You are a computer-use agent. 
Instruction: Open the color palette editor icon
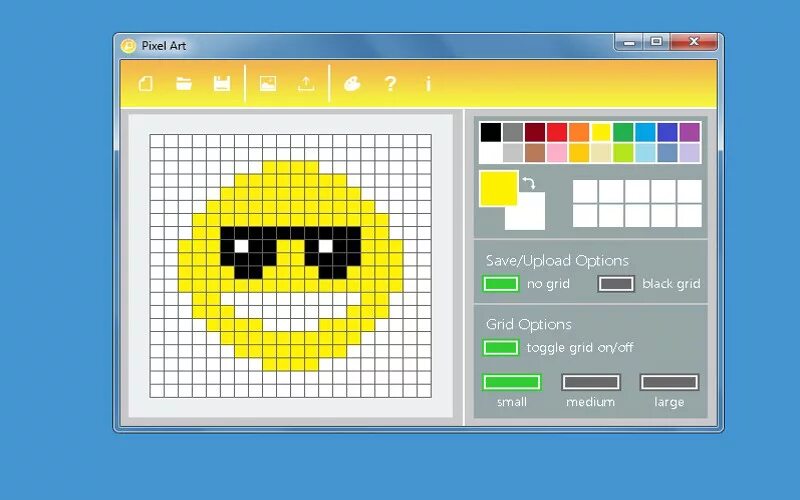click(x=352, y=84)
